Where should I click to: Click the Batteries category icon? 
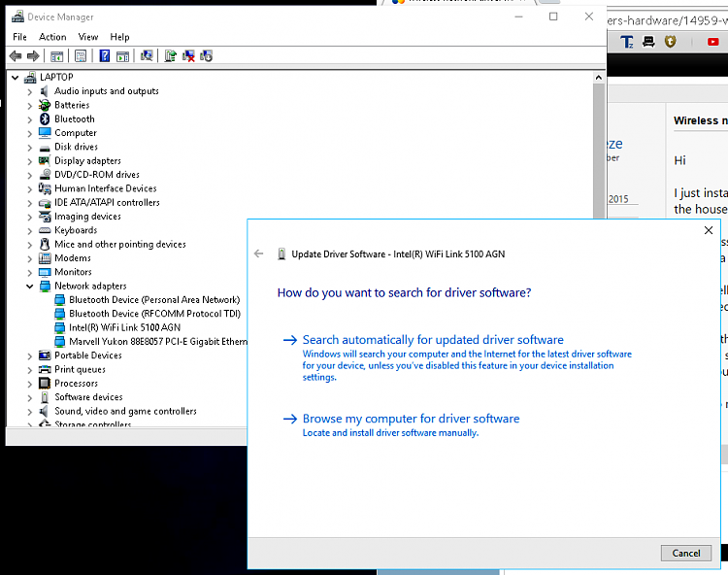point(45,105)
